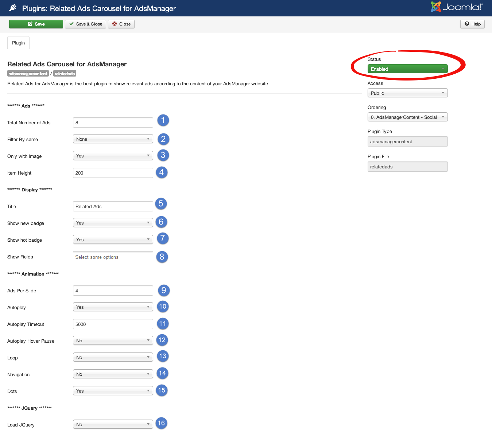Click the blue number 8 marker
The image size is (492, 448).
162,257
